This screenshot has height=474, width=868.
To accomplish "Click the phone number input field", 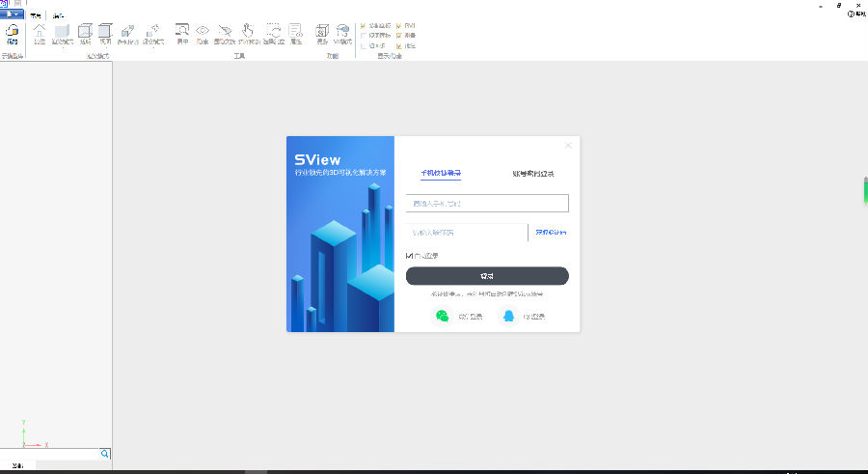I will click(x=487, y=204).
